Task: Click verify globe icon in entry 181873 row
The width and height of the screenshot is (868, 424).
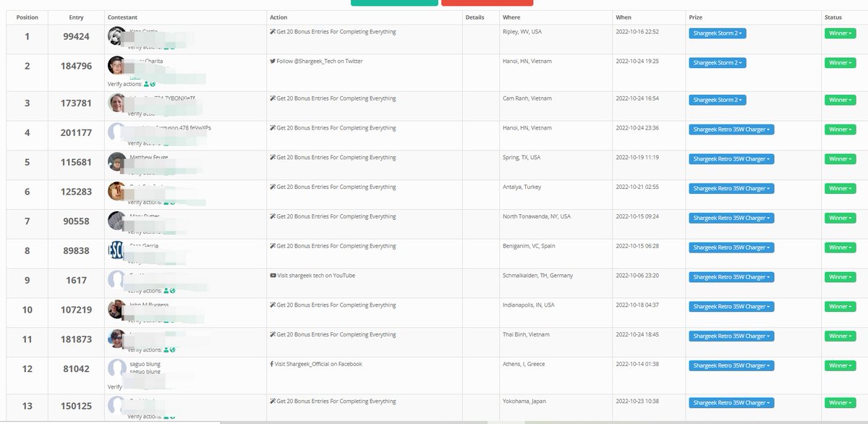Action: tap(173, 349)
